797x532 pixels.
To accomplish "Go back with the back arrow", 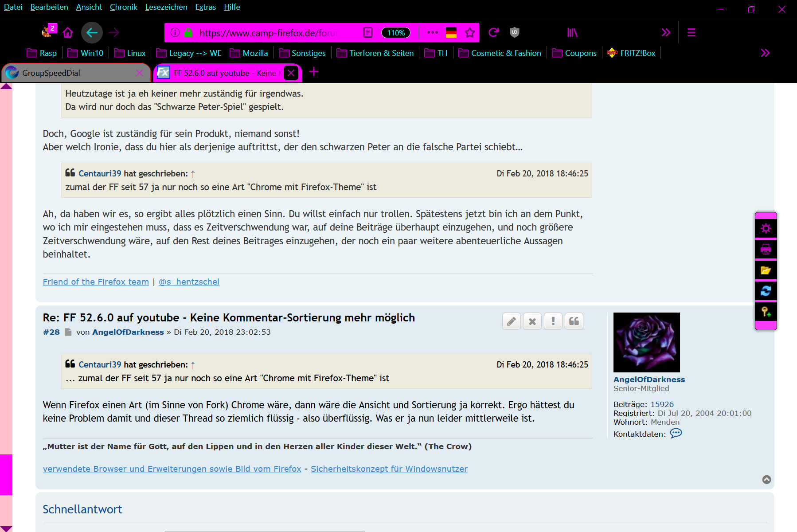I will click(92, 32).
